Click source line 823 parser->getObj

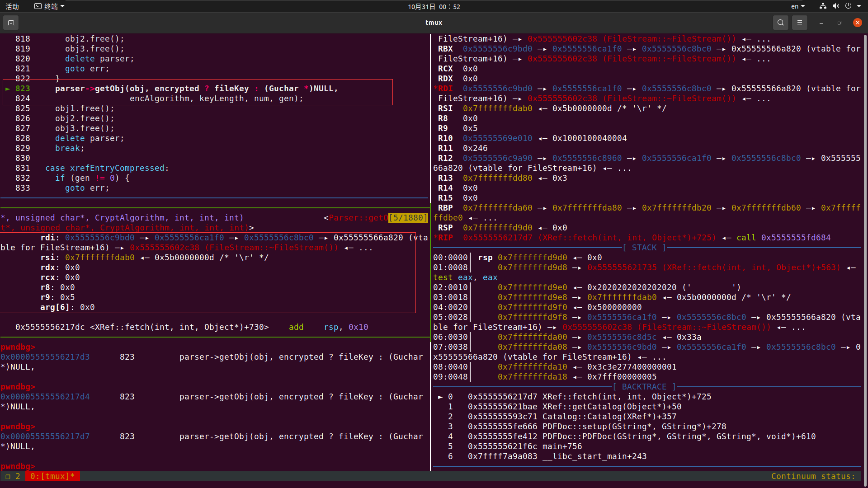(x=197, y=89)
